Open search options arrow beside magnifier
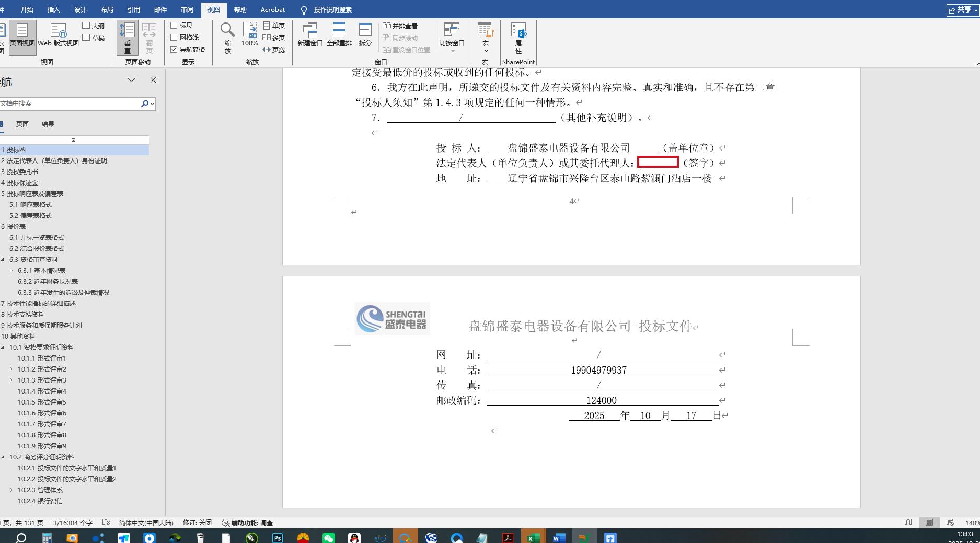The width and height of the screenshot is (980, 543). tap(152, 104)
